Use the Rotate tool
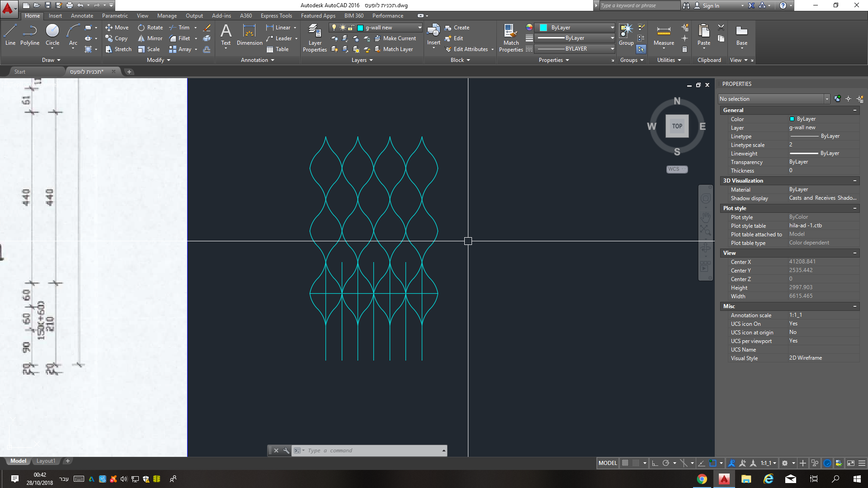Image resolution: width=868 pixels, height=488 pixels. [x=151, y=28]
